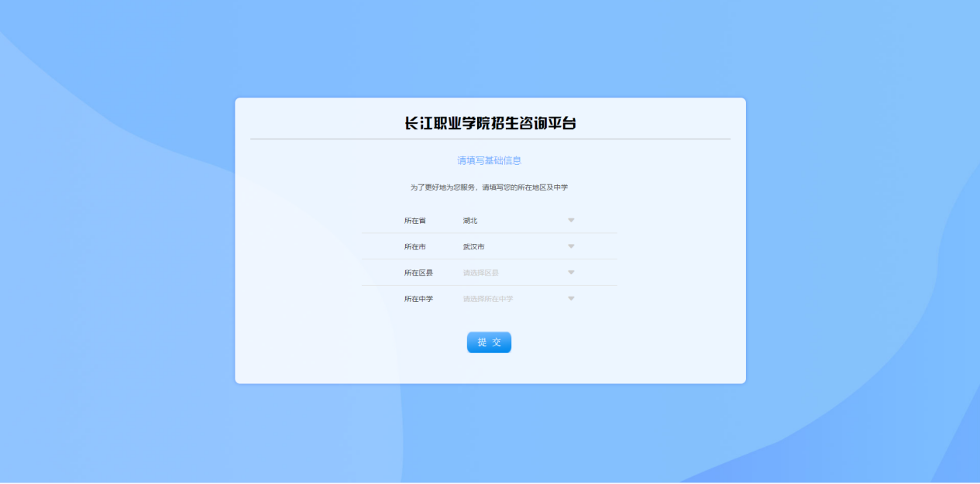Click the 所在区县 field label

[x=418, y=273]
